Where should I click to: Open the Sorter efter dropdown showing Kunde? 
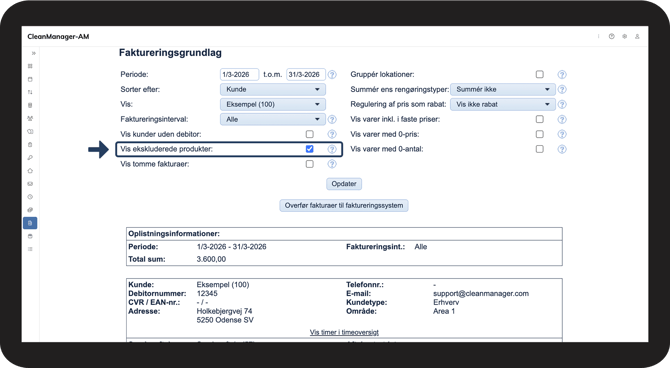pyautogui.click(x=273, y=89)
